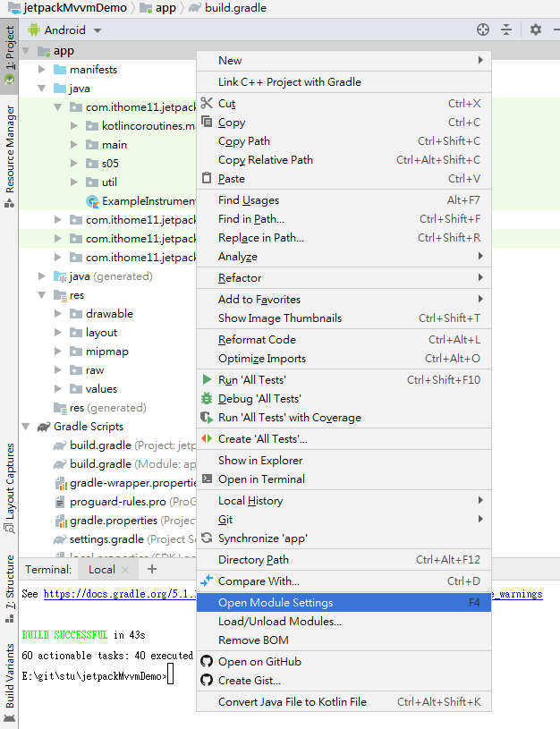Click jetpackMvvmDemo breadcrumb
This screenshot has width=560, height=729.
(x=68, y=8)
